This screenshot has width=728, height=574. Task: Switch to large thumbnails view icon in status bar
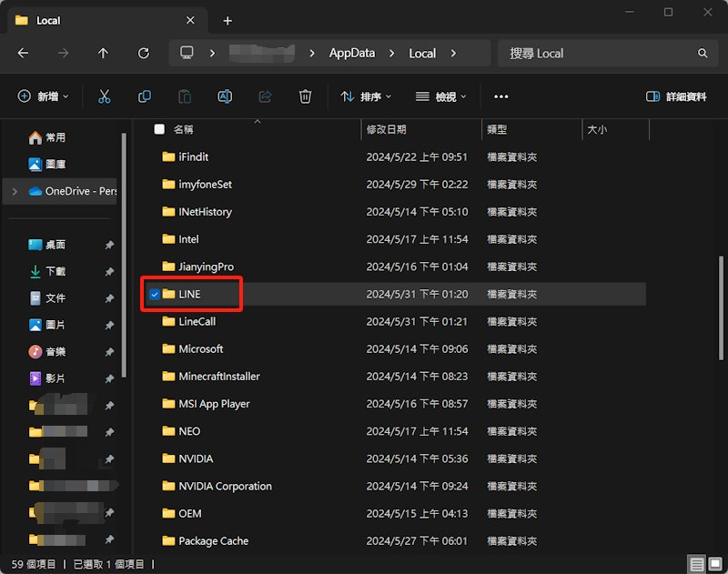pyautogui.click(x=715, y=564)
